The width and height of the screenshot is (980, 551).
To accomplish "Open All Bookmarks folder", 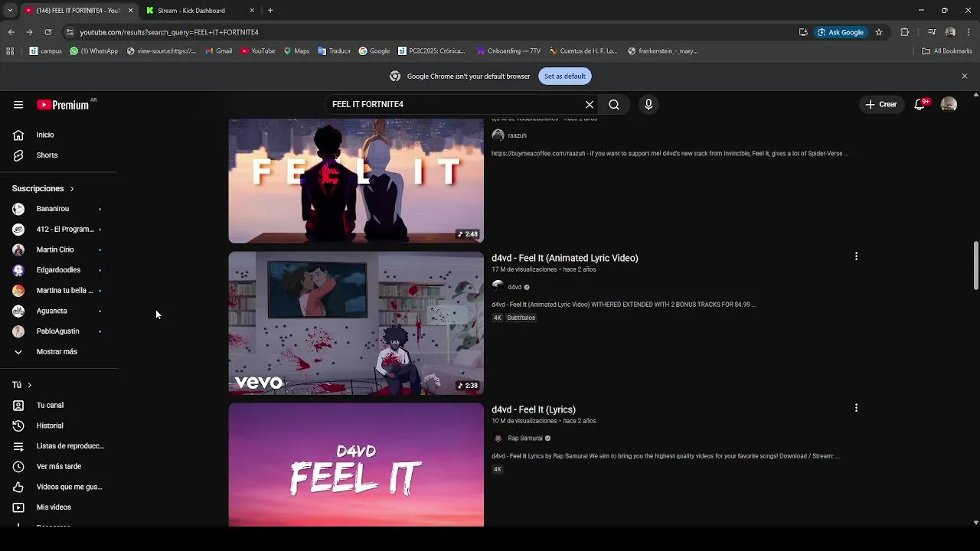I will click(947, 51).
